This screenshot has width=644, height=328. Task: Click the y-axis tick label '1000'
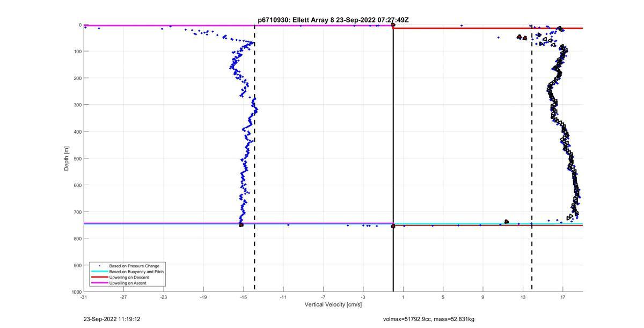[x=76, y=291]
